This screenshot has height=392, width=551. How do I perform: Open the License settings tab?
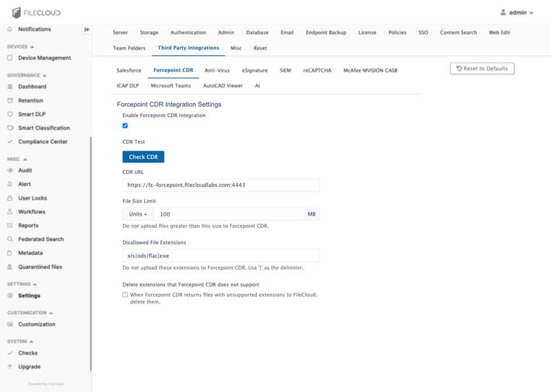click(367, 32)
